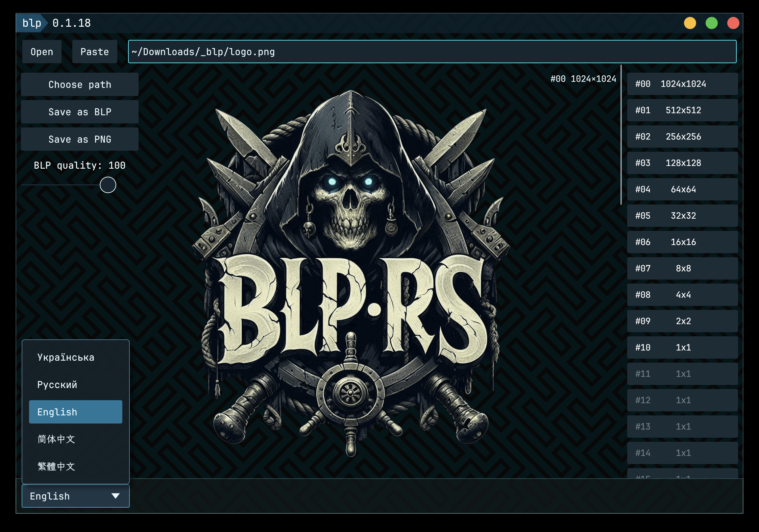Click the mipmap list scrollbar
The image size is (759, 532).
pyautogui.click(x=621, y=135)
